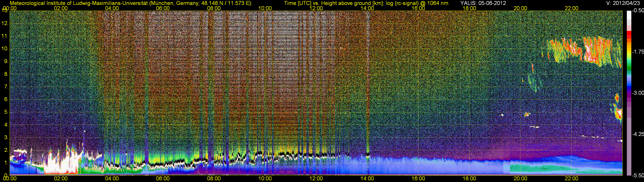The height and width of the screenshot is (182, 644).
Task: Click the 14:00 label on the top time axis
Action: pos(367,8)
